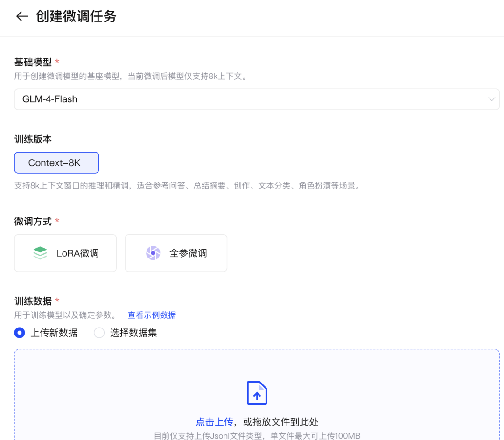The height and width of the screenshot is (440, 504).
Task: Click the 点击上传 upload link
Action: [214, 422]
